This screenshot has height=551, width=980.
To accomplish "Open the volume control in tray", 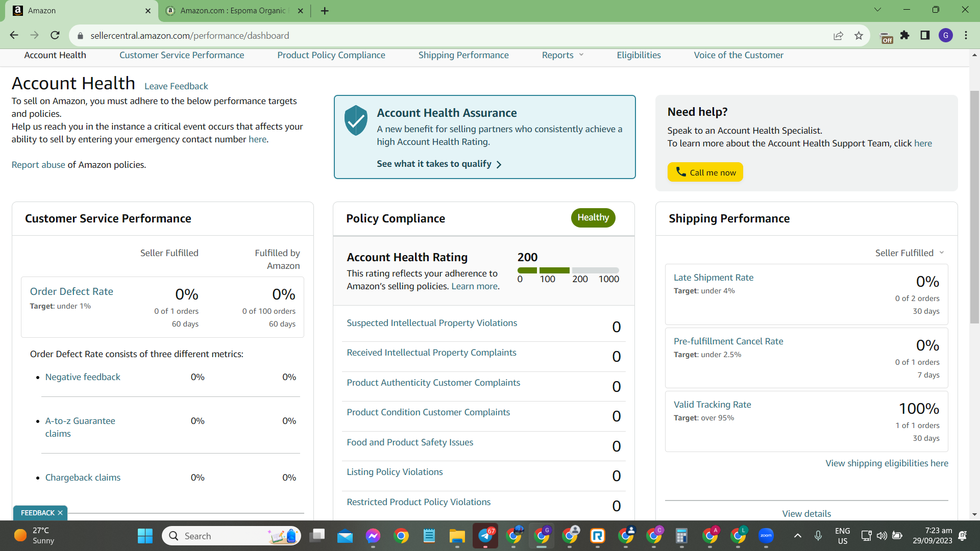I will 881,536.
